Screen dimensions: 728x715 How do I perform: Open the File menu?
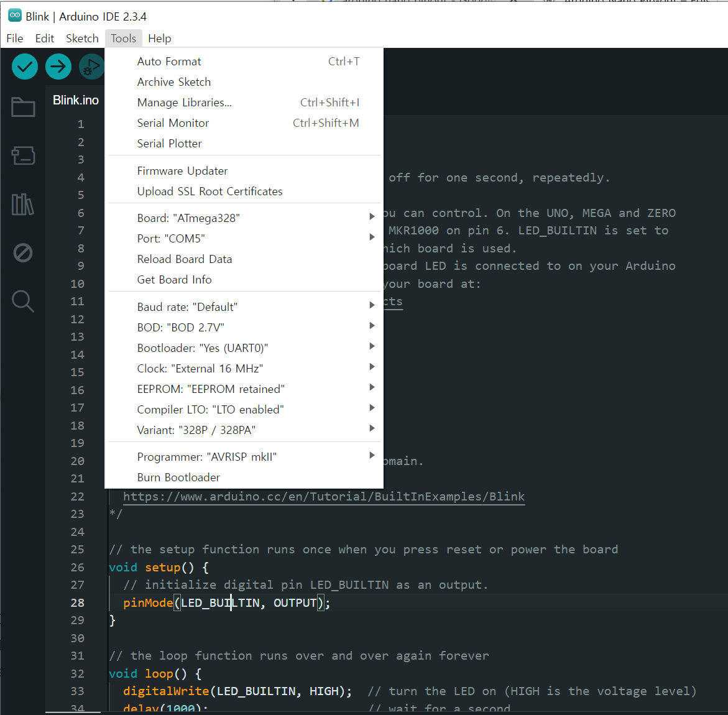pos(15,39)
